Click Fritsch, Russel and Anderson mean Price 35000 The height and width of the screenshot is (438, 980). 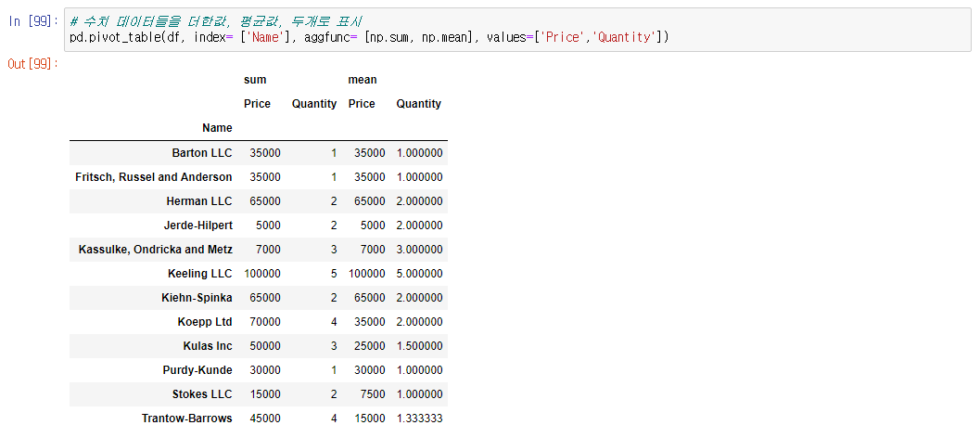370,177
